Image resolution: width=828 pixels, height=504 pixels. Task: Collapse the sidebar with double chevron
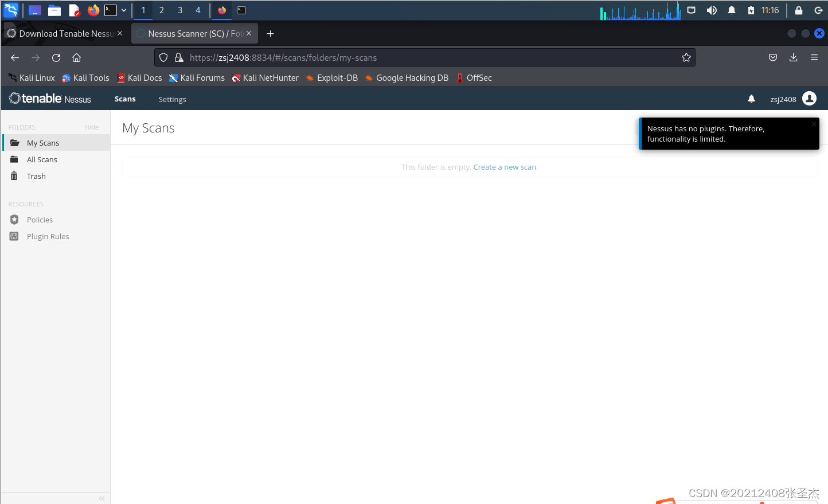[101, 498]
